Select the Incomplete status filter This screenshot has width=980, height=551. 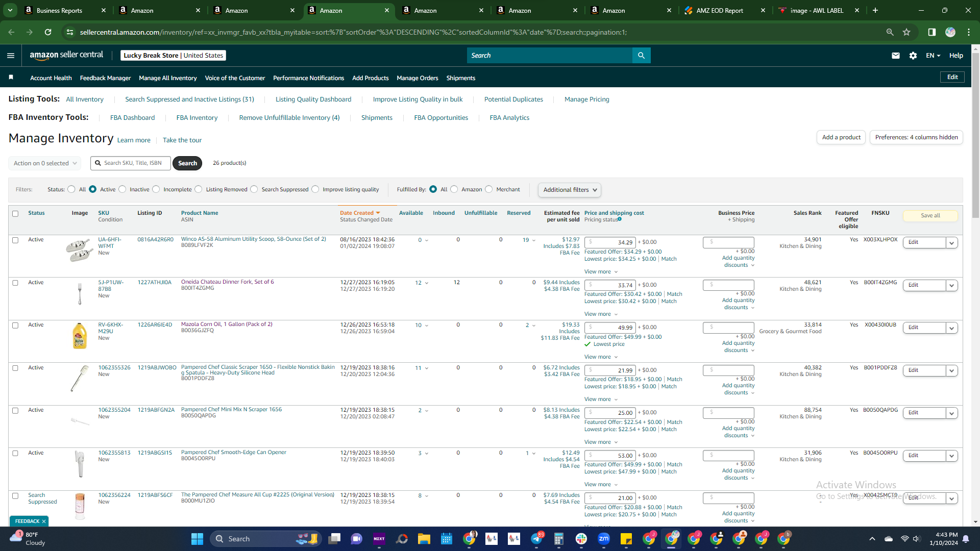[x=156, y=189]
